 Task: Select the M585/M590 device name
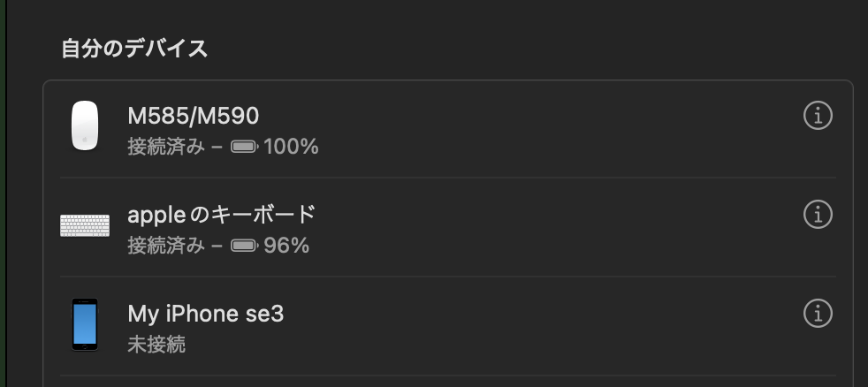[x=194, y=116]
